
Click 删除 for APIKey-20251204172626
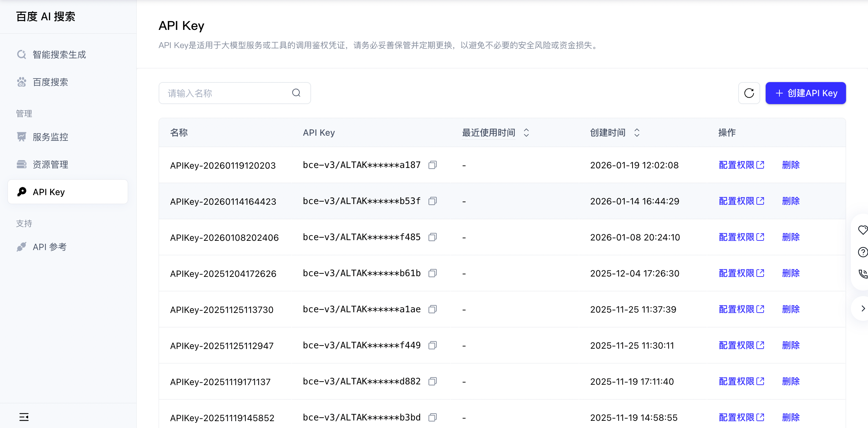(x=790, y=273)
